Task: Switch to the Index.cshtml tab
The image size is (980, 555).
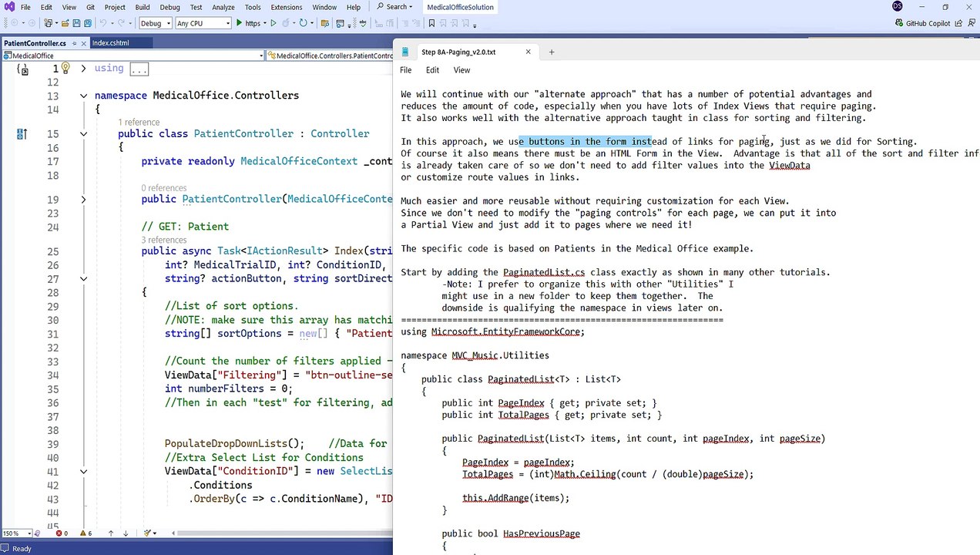Action: point(111,43)
